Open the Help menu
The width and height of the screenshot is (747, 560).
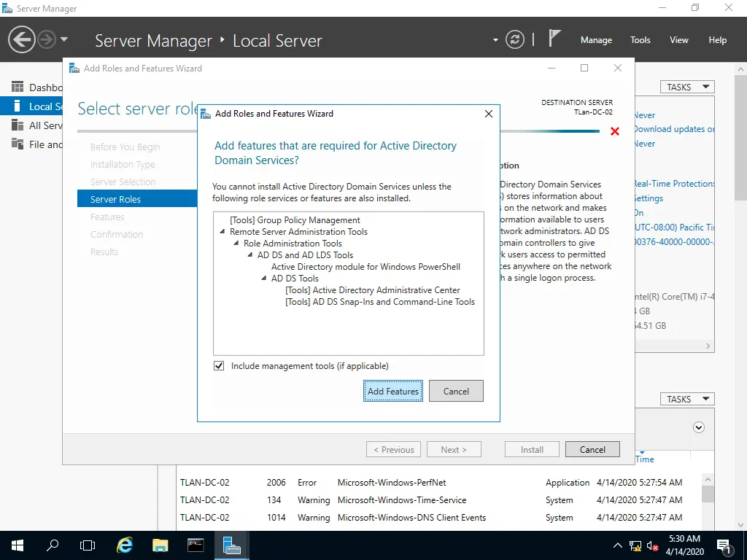[718, 40]
